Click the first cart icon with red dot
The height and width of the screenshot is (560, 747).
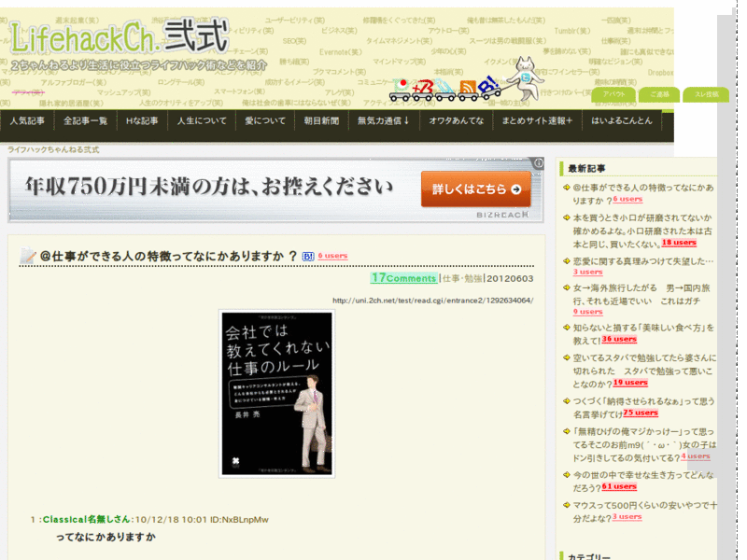tap(402, 86)
